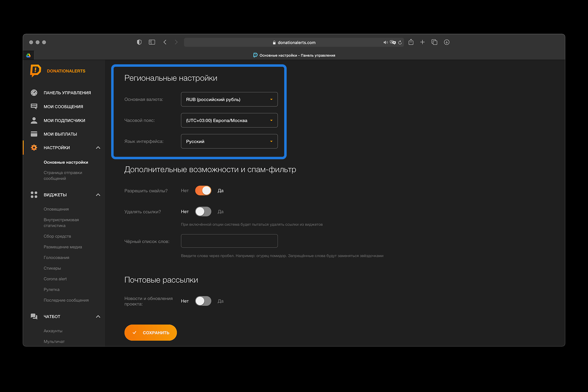Open the Safari downloads icon

447,42
